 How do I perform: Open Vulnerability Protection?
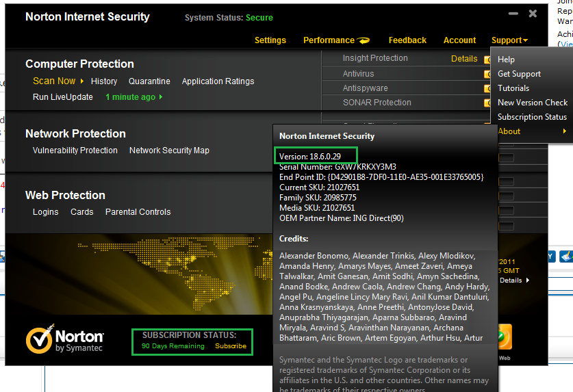75,150
